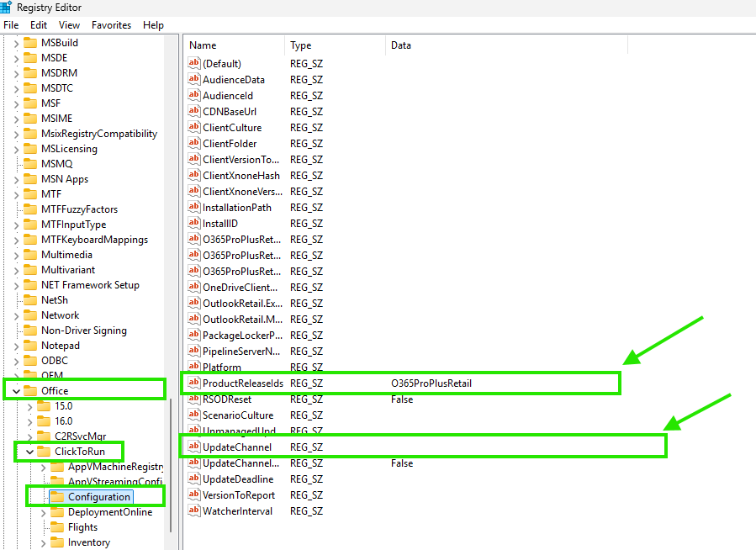Select the Non-Driver Signing key

tap(84, 331)
